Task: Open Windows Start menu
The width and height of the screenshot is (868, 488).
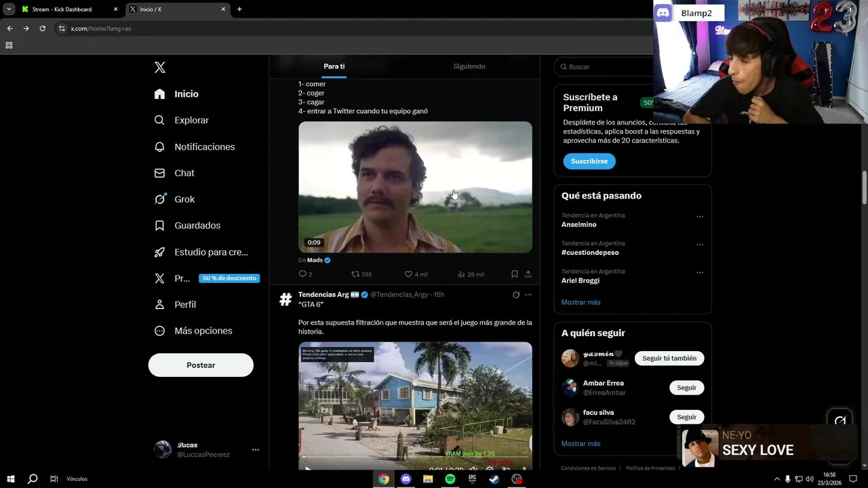Action: 10,479
